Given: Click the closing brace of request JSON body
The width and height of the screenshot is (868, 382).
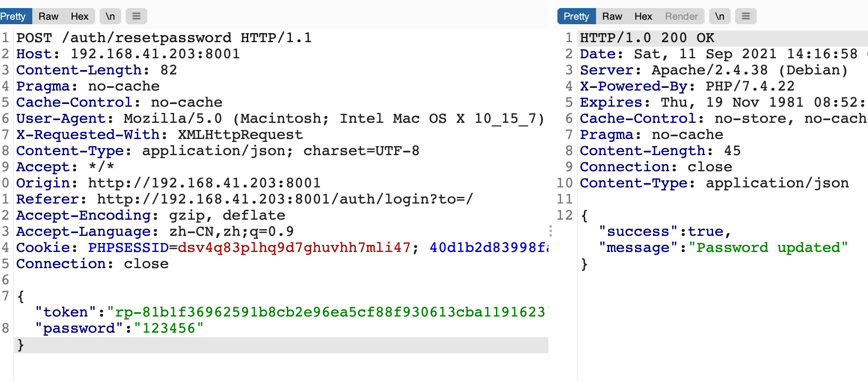Looking at the screenshot, I should coord(20,345).
